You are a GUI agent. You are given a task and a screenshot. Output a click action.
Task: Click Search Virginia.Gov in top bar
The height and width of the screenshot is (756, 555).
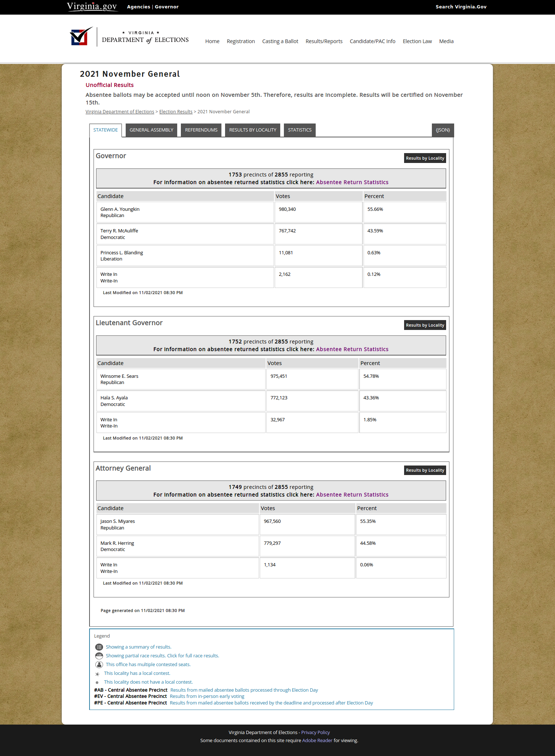[x=461, y=7]
